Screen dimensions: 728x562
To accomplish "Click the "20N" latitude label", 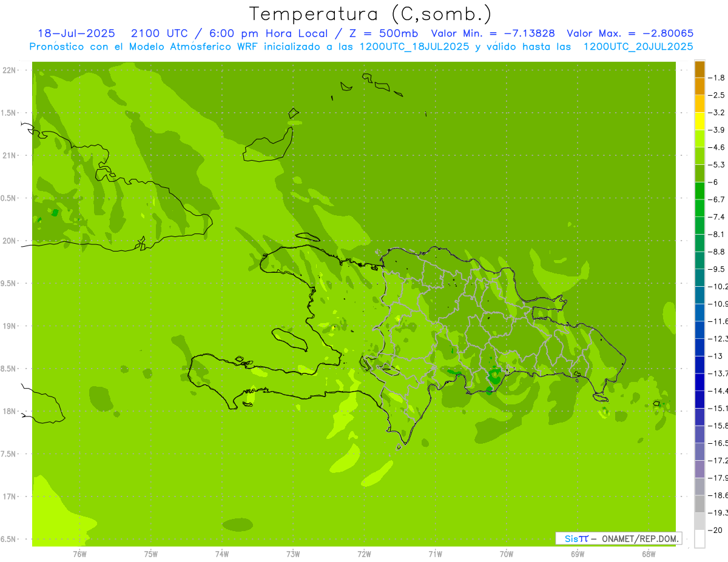I will tap(8, 241).
